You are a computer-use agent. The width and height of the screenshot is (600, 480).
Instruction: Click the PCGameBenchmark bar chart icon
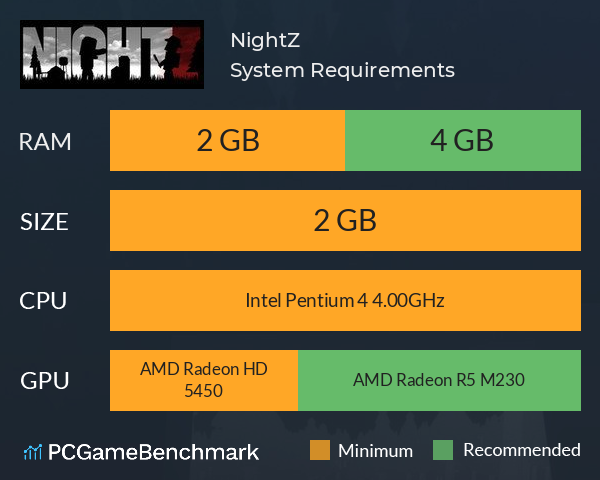(x=33, y=452)
